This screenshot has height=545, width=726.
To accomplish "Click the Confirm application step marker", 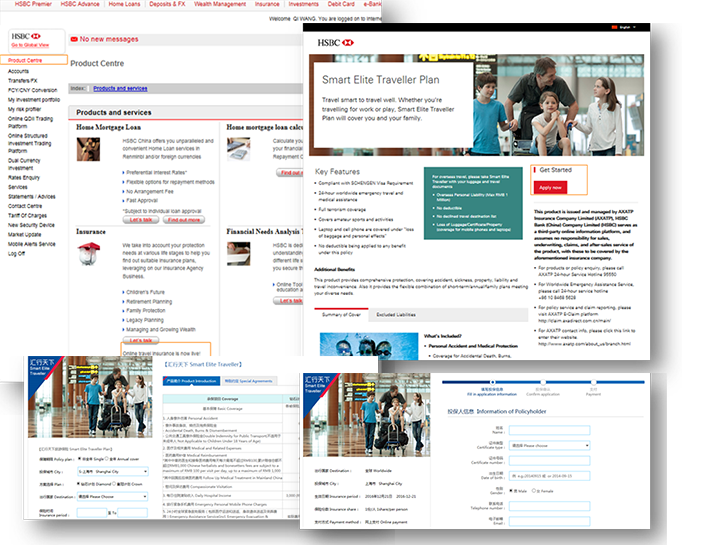I will pyautogui.click(x=543, y=382).
